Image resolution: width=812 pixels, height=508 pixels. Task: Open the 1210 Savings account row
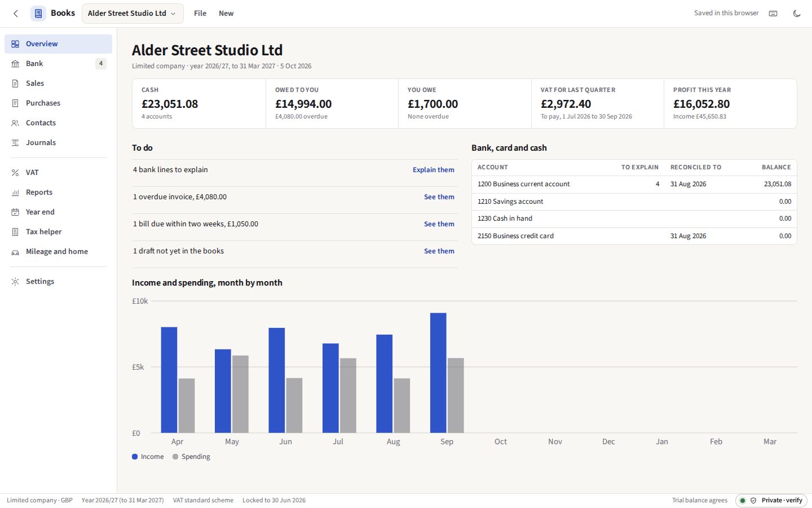click(634, 202)
